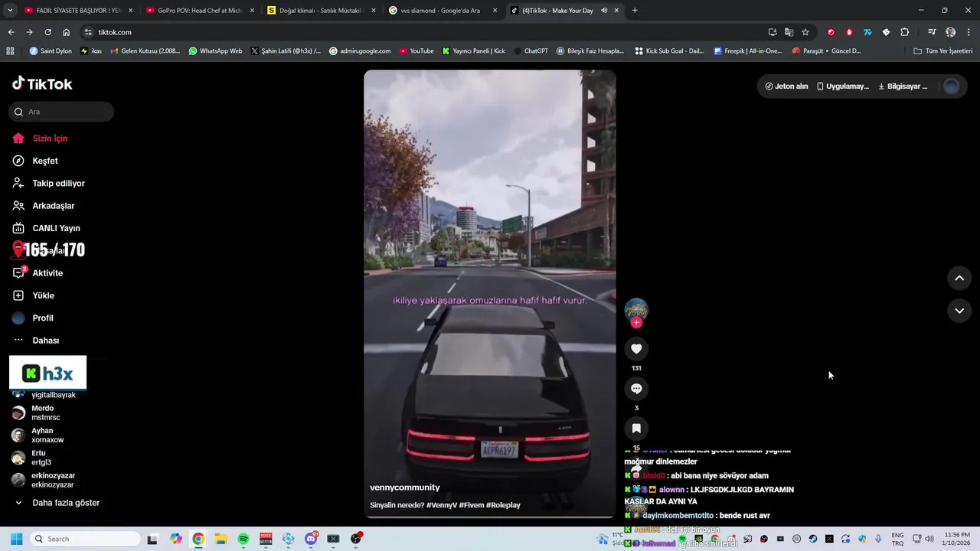Reload the page
Viewport: 980px width, 551px height.
[x=47, y=32]
